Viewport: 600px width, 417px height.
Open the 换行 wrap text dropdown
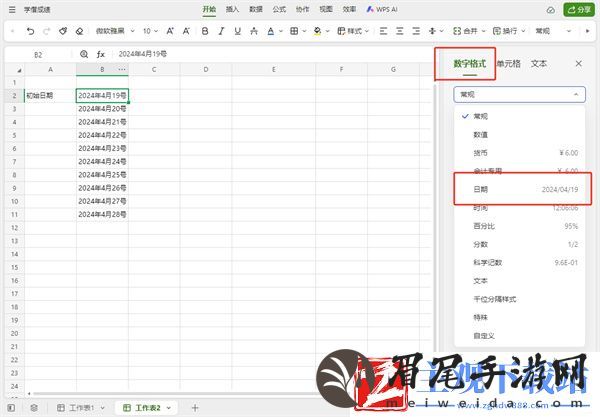(509, 31)
